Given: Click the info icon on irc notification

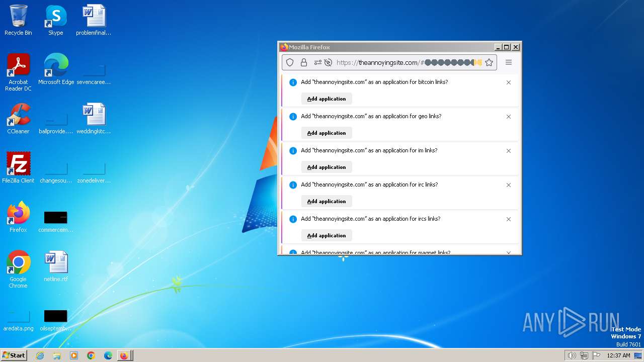Looking at the screenshot, I should [293, 185].
